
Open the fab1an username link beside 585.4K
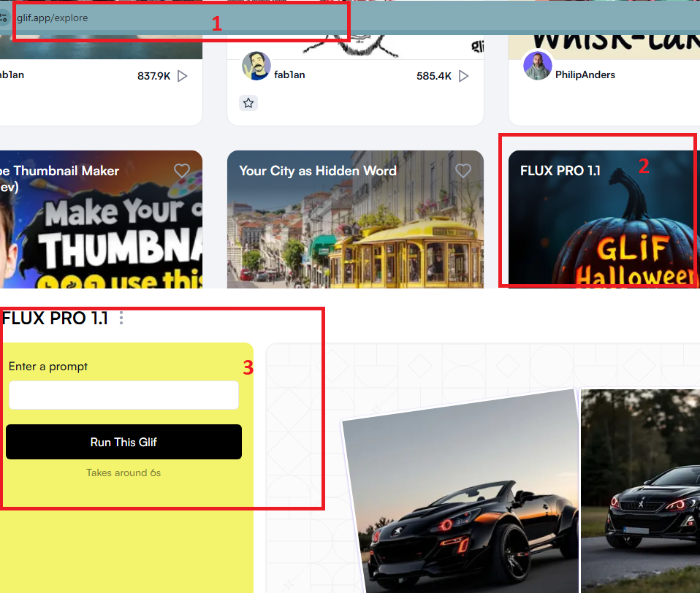[x=289, y=74]
